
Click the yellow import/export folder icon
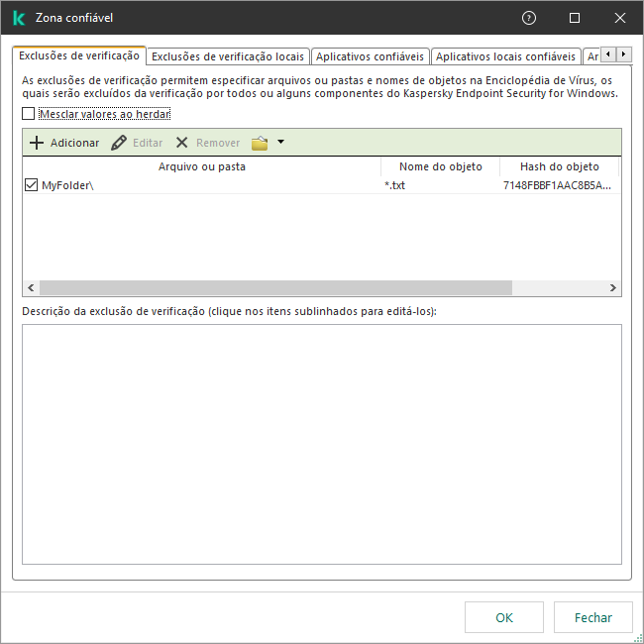point(260,143)
